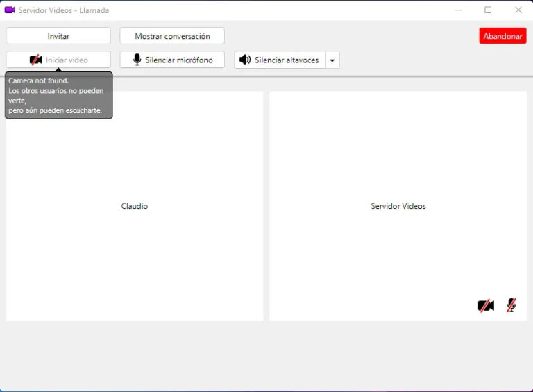Toggle the Silenciar micrófono button
This screenshot has height=392, width=533.
(x=172, y=60)
